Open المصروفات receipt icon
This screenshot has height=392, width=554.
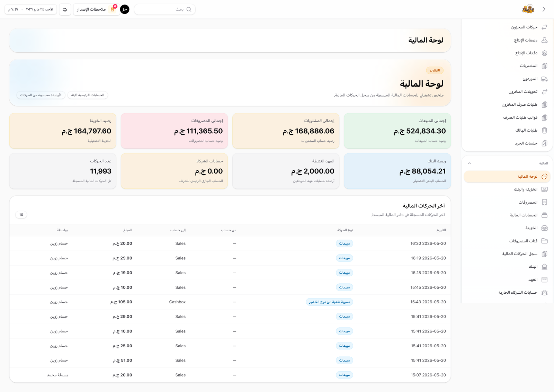[x=544, y=202]
